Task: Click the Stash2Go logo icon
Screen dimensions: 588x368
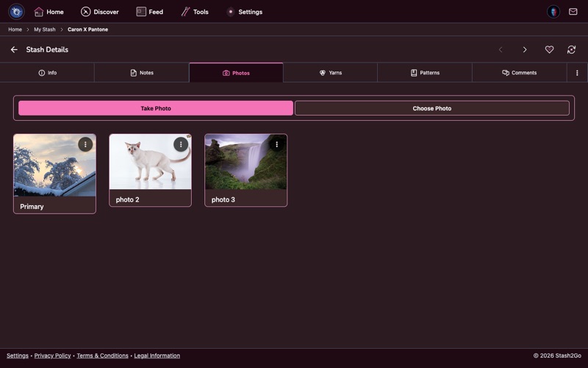Action: [16, 12]
